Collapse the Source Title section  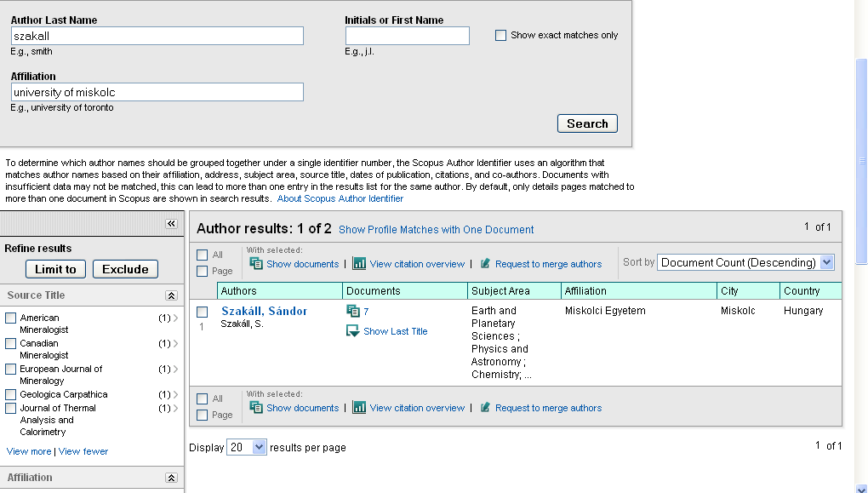171,295
